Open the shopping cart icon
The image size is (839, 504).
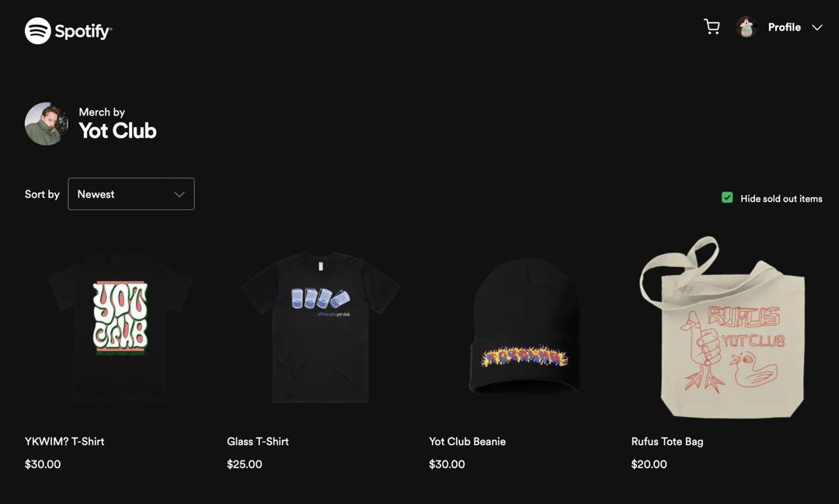(711, 26)
